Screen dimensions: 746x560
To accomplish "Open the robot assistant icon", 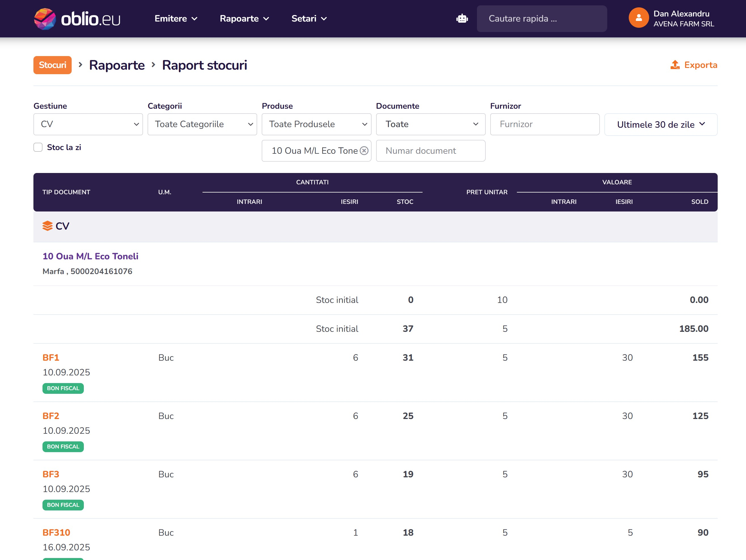I will click(462, 18).
